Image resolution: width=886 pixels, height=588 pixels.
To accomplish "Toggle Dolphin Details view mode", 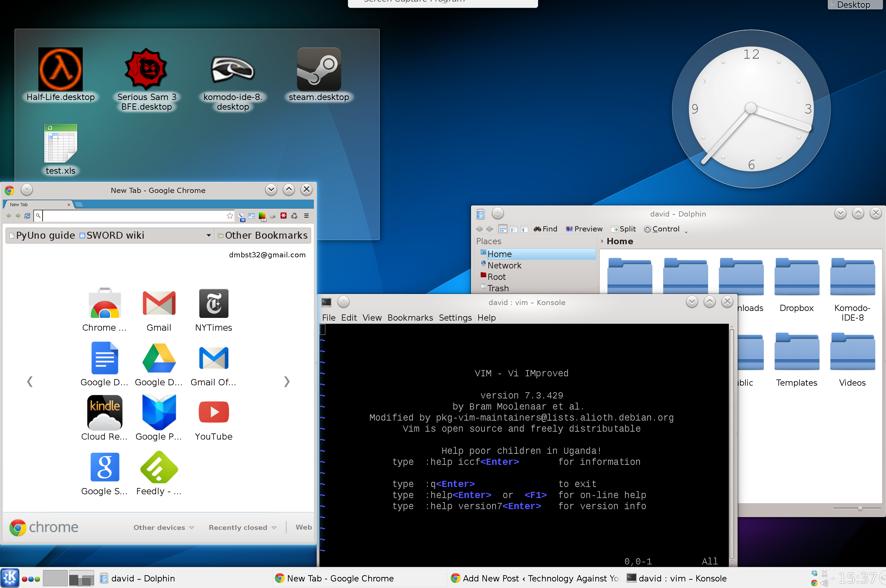I will coord(524,229).
